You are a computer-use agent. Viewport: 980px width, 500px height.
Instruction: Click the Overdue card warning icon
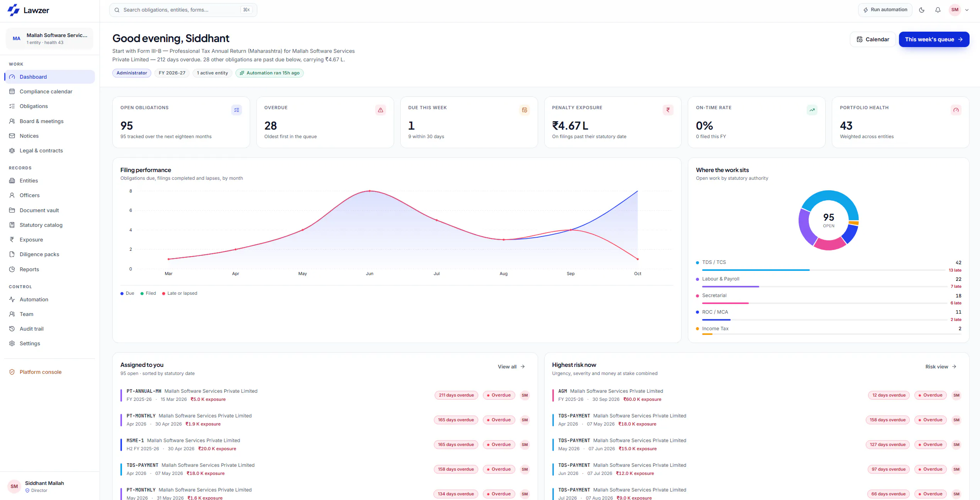point(381,110)
